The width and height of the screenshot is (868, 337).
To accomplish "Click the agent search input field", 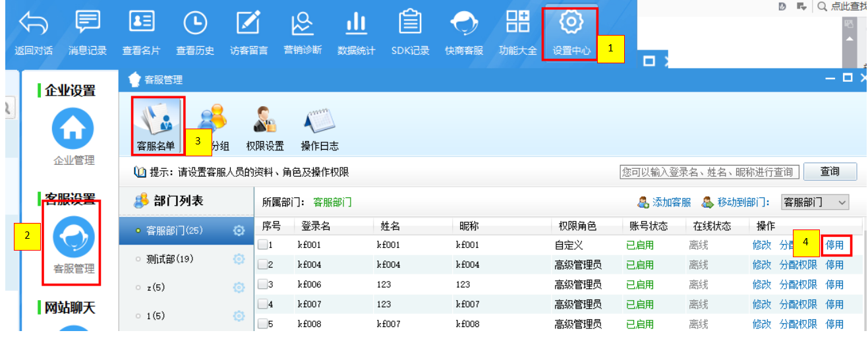I will click(709, 172).
